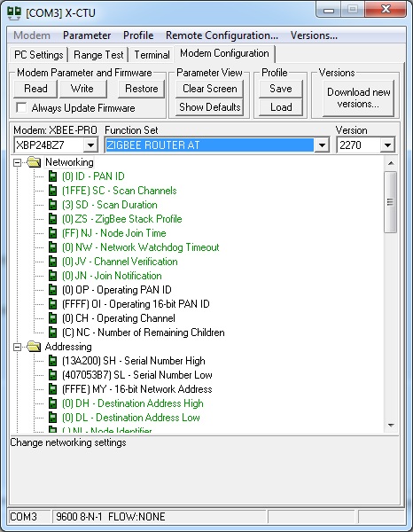The height and width of the screenshot is (532, 413).
Task: Click the Addressing folder icon
Action: 34,347
